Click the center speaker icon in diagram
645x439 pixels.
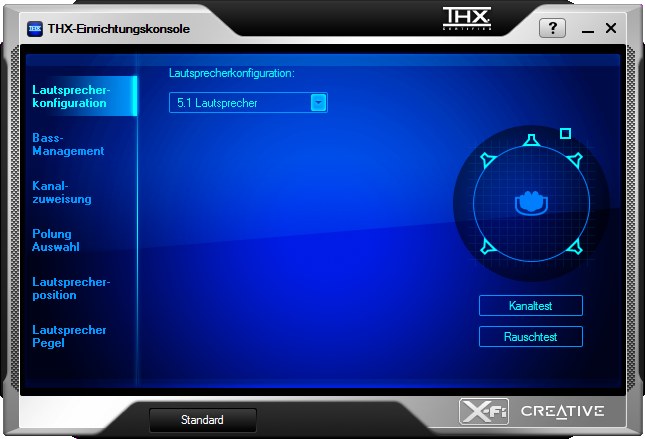click(531, 140)
